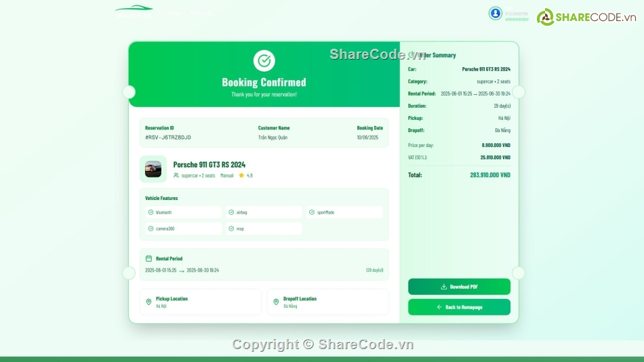Click the user avatar icon in header
Screen dimensions: 644x362
pyautogui.click(x=496, y=14)
